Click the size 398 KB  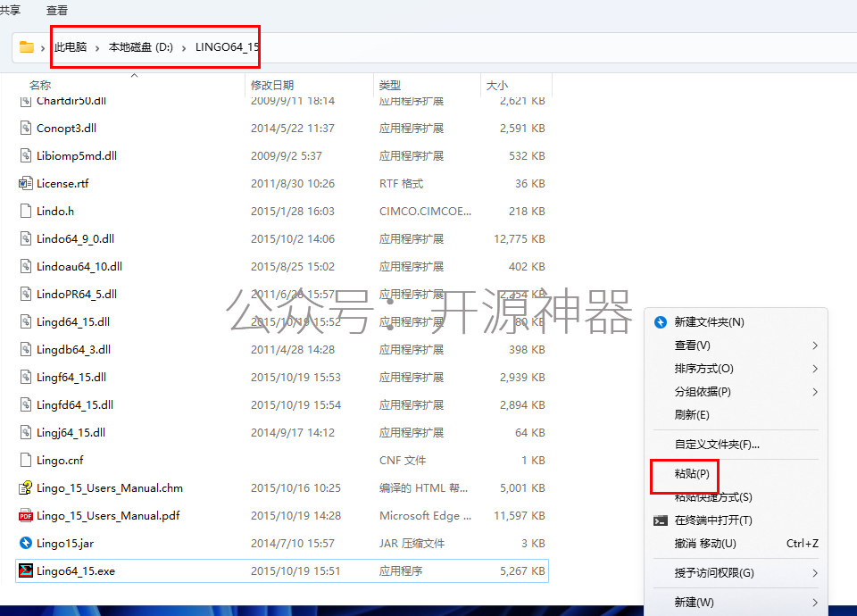(527, 349)
